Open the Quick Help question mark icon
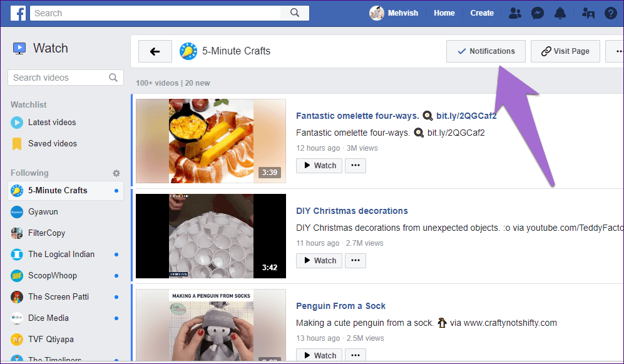This screenshot has height=364, width=624. (x=610, y=13)
